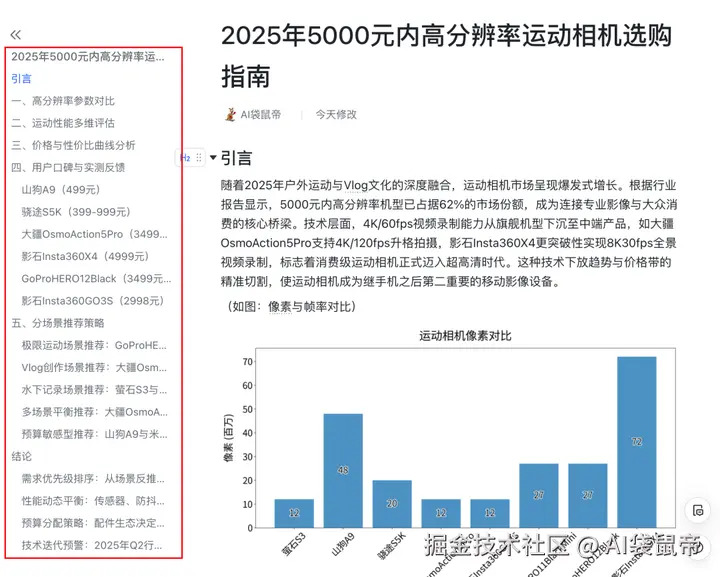The height and width of the screenshot is (577, 720).
Task: Select 结论 in the outline
Action: [x=21, y=456]
